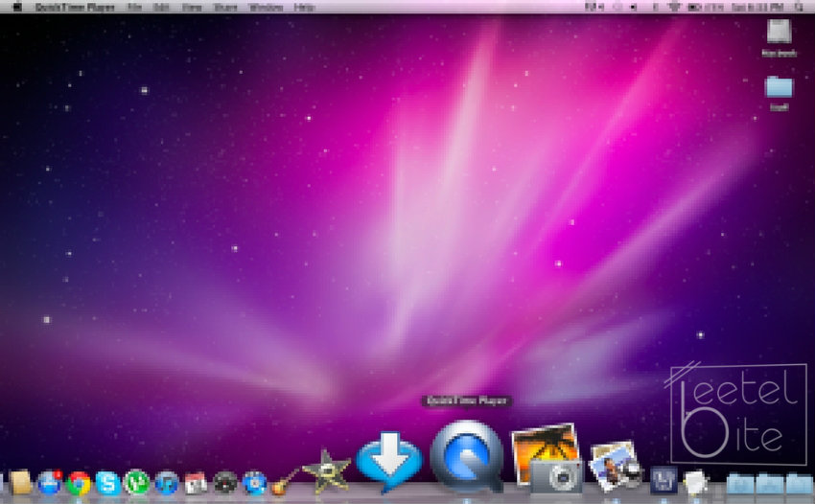Launch Google Chrome from the dock
The width and height of the screenshot is (815, 504).
coord(79,483)
